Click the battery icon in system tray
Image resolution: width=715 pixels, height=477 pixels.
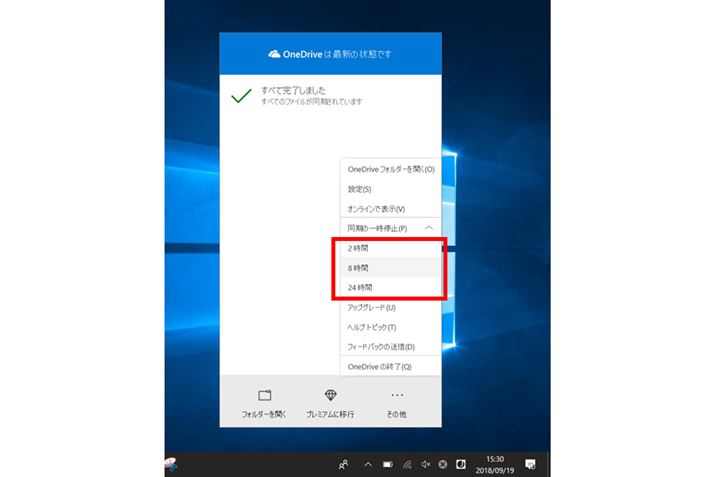point(388,465)
